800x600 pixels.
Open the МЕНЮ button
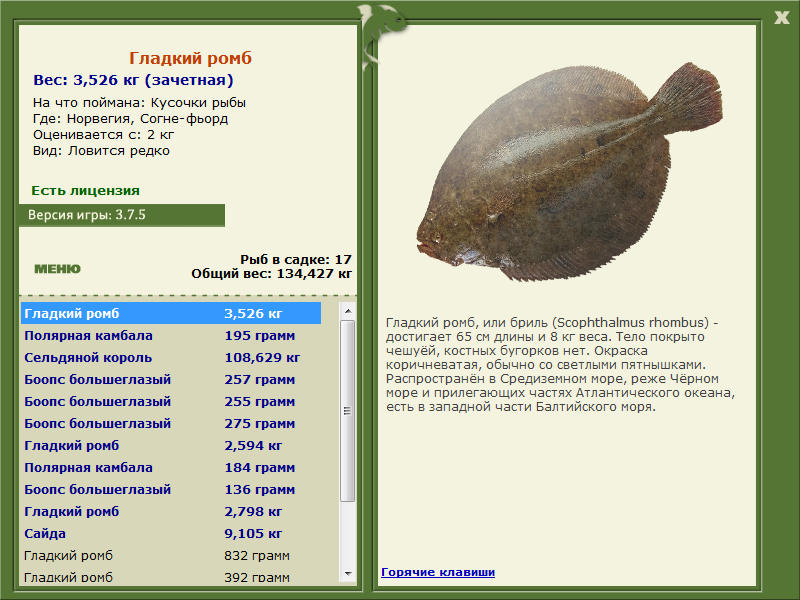pyautogui.click(x=57, y=269)
